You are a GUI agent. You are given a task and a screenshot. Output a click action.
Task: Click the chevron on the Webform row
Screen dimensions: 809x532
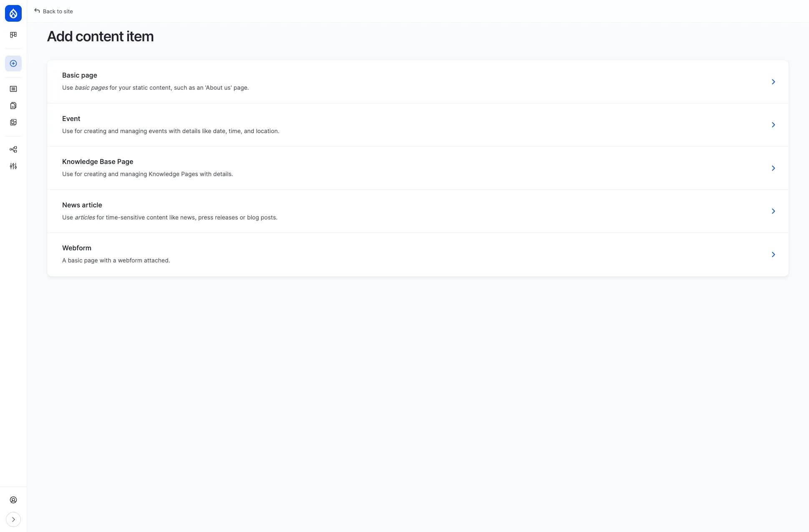pos(773,255)
